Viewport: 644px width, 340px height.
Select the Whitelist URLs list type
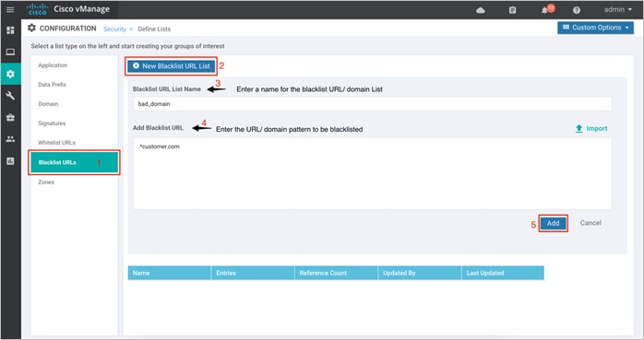click(x=56, y=143)
